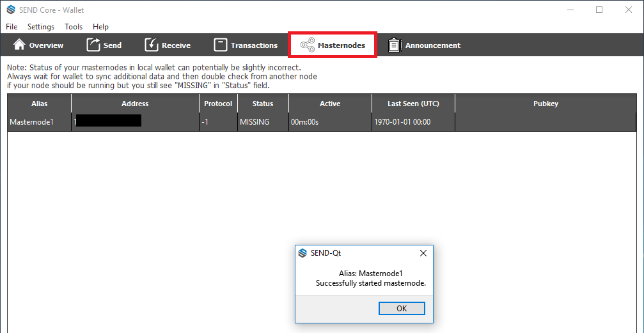
Task: Sort by the Active column header
Action: click(x=330, y=104)
